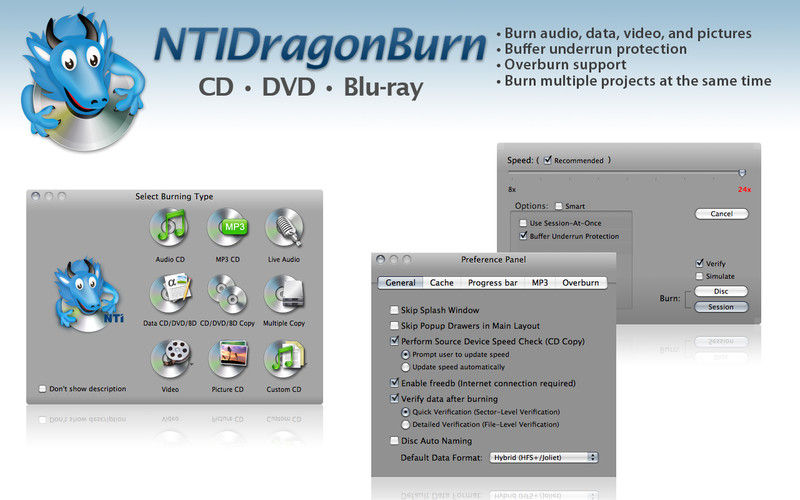The height and width of the screenshot is (500, 800).
Task: Choose Detailed Verification (File-Level) radio
Action: tap(406, 424)
